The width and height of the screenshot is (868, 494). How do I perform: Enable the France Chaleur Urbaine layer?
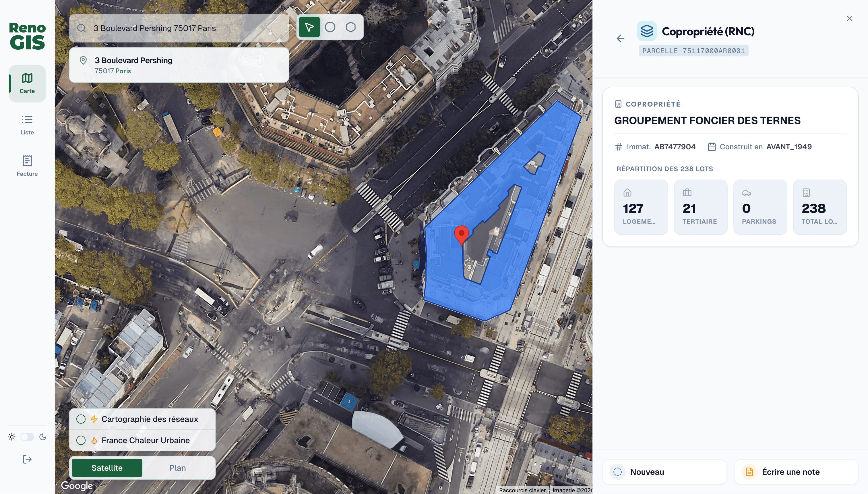[x=81, y=440]
